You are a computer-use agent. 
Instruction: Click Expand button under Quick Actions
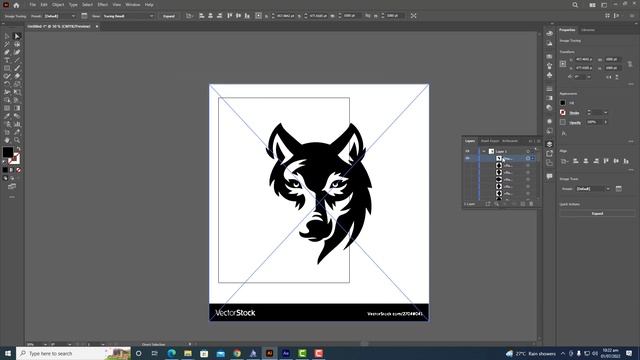pos(597,213)
